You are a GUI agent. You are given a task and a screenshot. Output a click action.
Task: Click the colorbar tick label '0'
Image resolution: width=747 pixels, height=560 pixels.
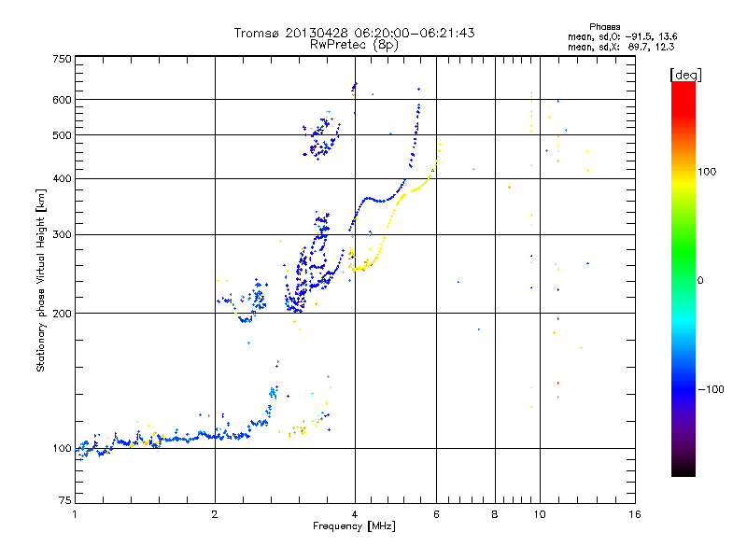coord(700,281)
